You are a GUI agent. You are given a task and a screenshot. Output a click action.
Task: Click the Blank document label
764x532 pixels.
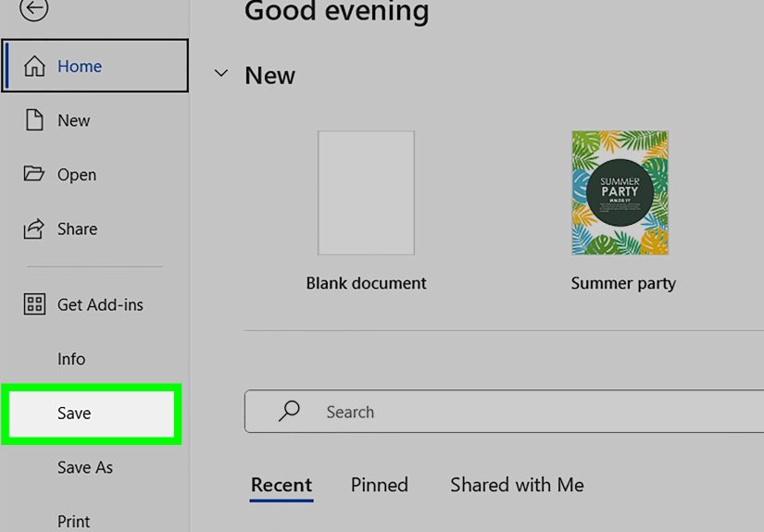[x=366, y=283]
